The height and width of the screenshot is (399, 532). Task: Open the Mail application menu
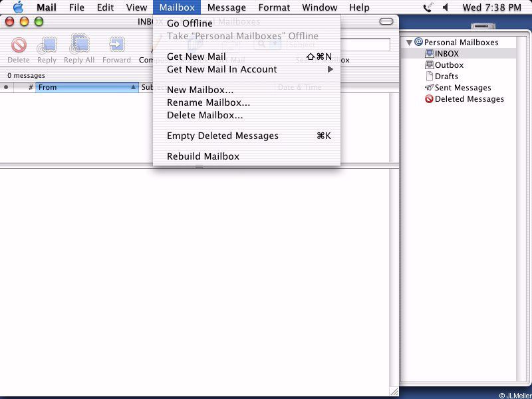pos(47,7)
